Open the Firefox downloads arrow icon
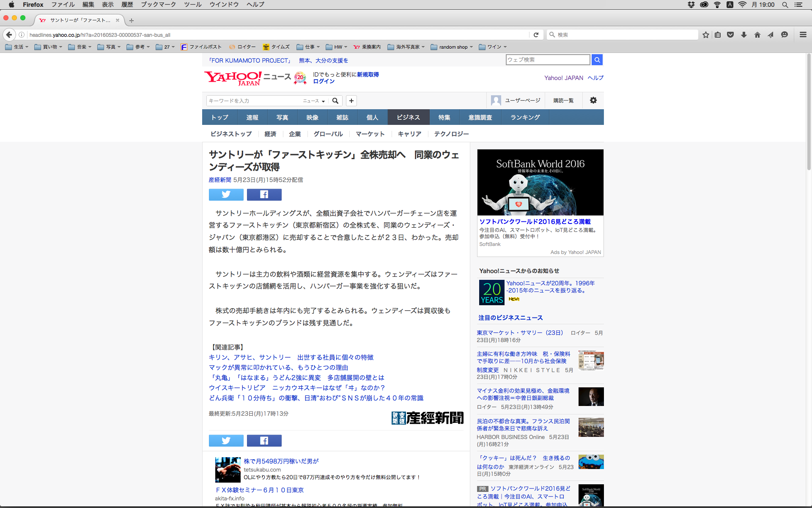This screenshot has width=812, height=508. (x=744, y=35)
